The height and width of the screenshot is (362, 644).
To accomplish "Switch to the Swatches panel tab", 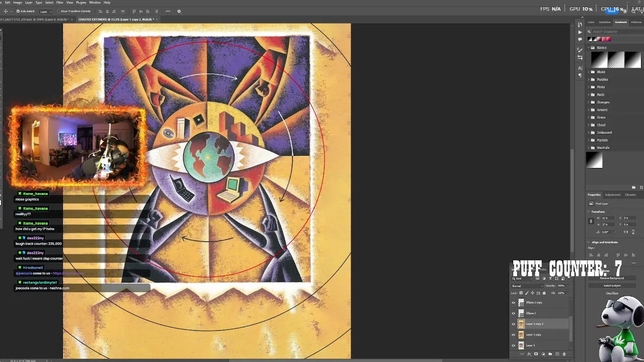I will coord(605,22).
